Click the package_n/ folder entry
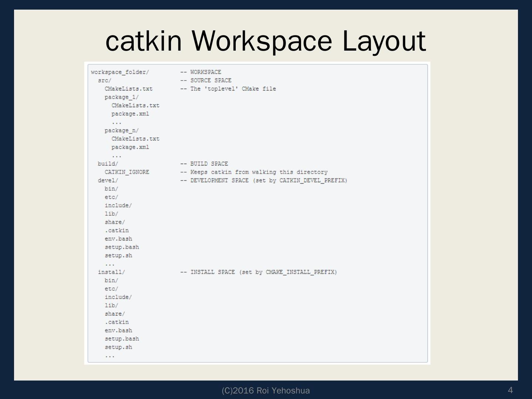The image size is (532, 399). click(x=122, y=130)
